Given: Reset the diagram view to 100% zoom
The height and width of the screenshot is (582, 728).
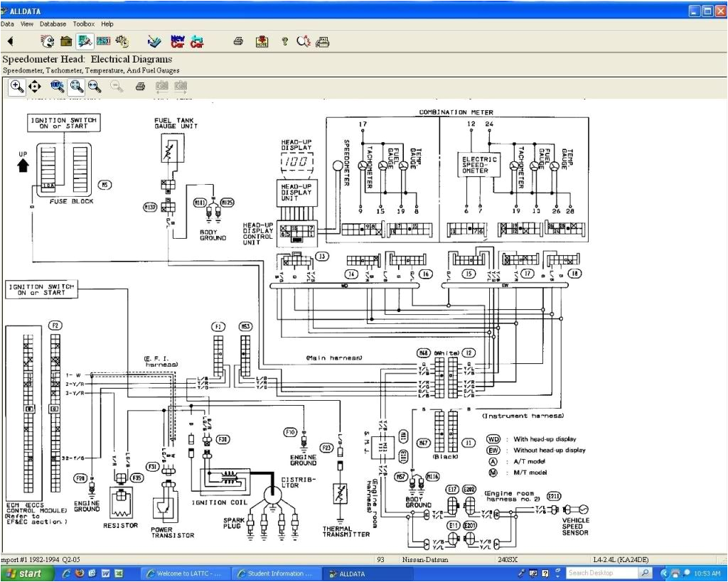Looking at the screenshot, I should pos(56,86).
